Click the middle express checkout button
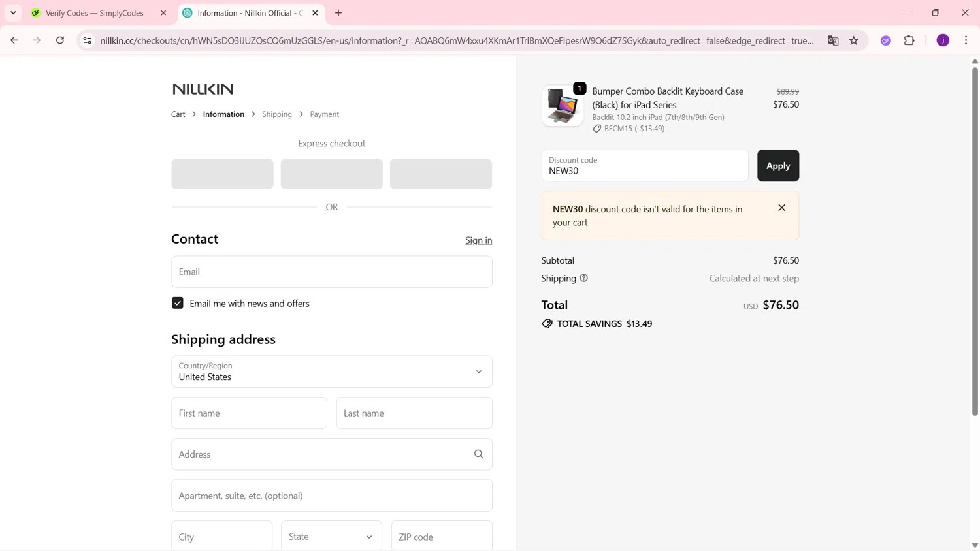The width and height of the screenshot is (980, 551). pos(332,174)
